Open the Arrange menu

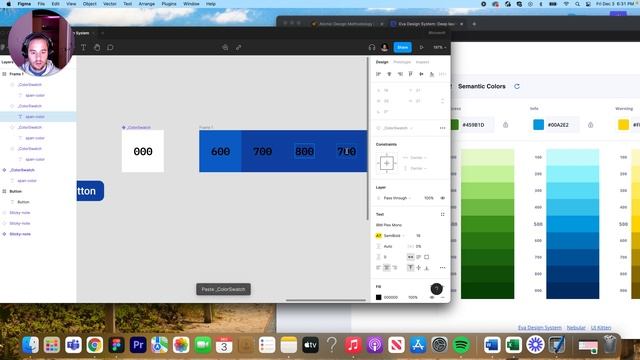pyautogui.click(x=147, y=4)
